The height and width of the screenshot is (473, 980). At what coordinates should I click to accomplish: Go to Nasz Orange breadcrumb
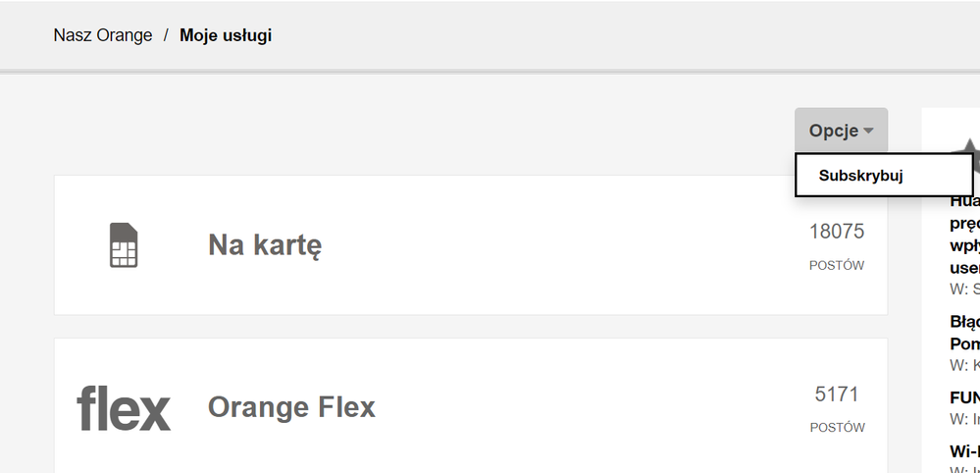pos(103,35)
